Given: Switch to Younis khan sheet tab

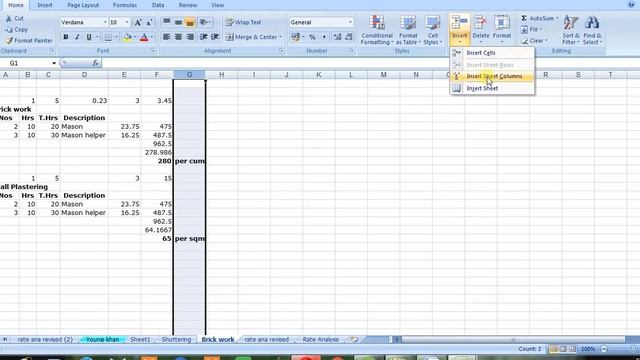Looking at the screenshot, I should tap(102, 340).
